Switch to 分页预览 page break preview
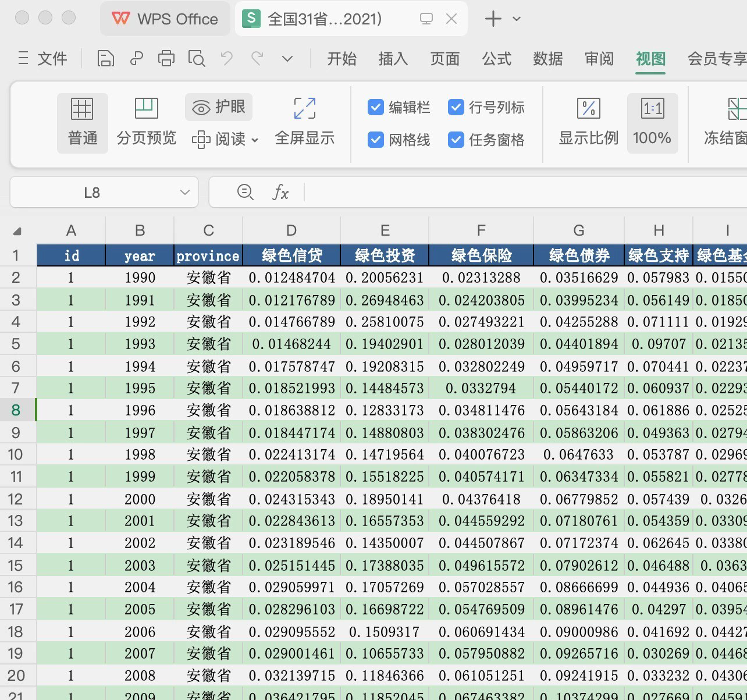This screenshot has height=700, width=747. [146, 123]
